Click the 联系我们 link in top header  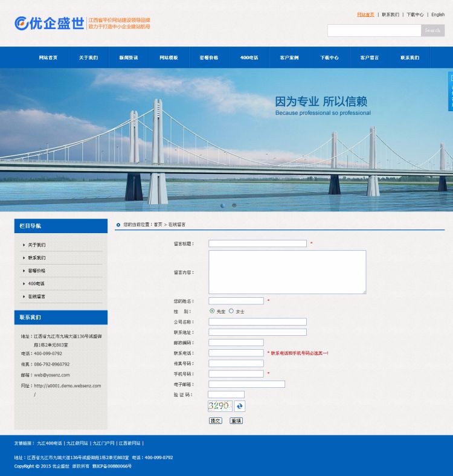pyautogui.click(x=390, y=14)
